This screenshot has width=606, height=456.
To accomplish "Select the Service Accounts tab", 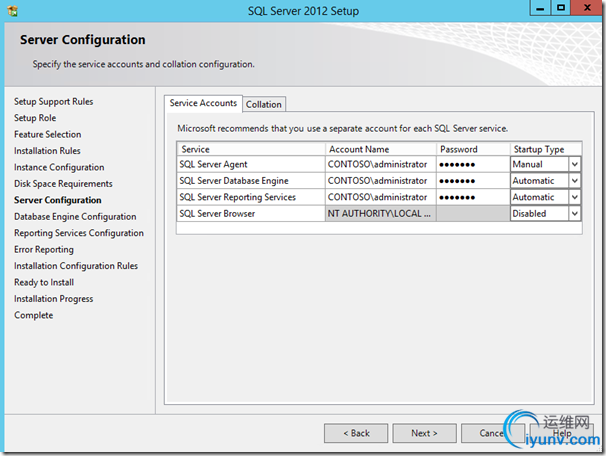I will point(203,103).
